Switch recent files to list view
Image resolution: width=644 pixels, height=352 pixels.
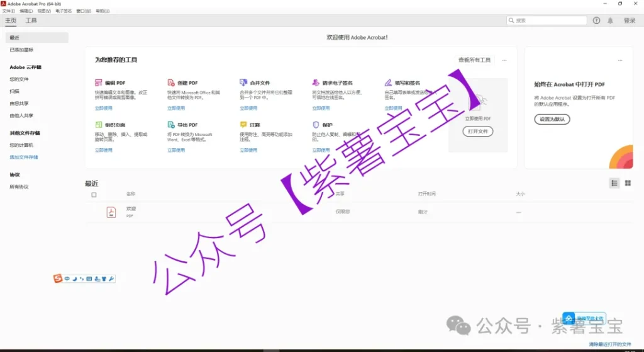(614, 183)
